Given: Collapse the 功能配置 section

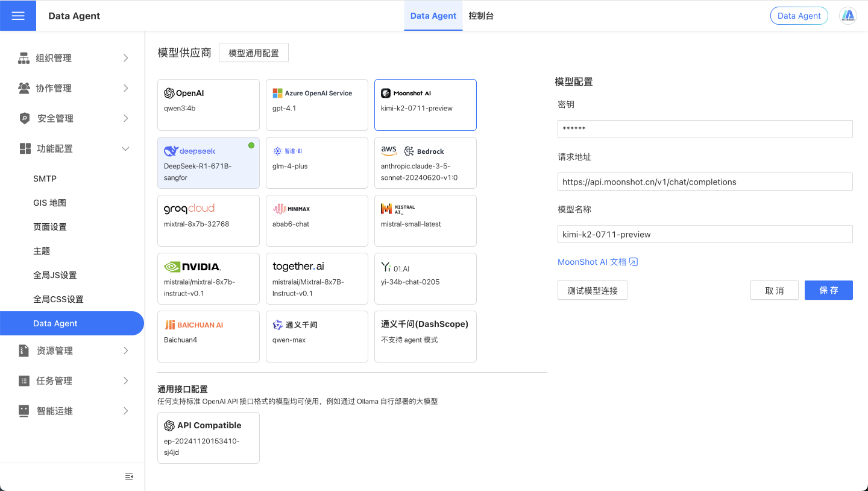Looking at the screenshot, I should click(x=125, y=148).
